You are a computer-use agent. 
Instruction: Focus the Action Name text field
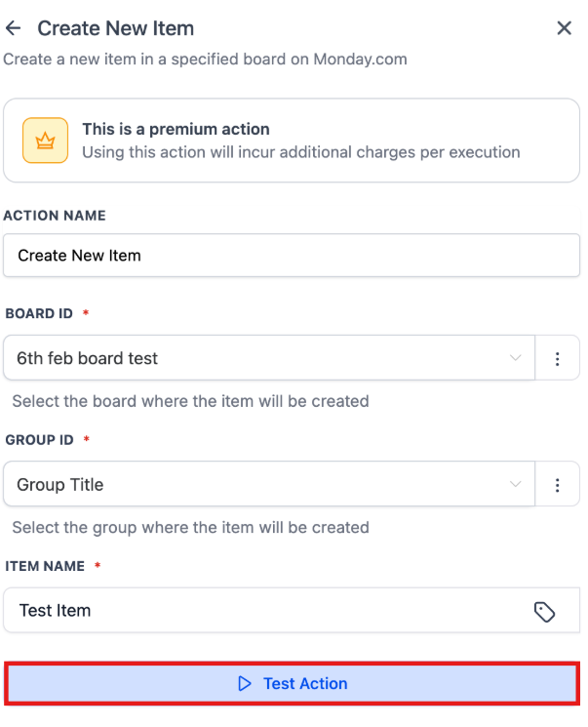tap(291, 256)
